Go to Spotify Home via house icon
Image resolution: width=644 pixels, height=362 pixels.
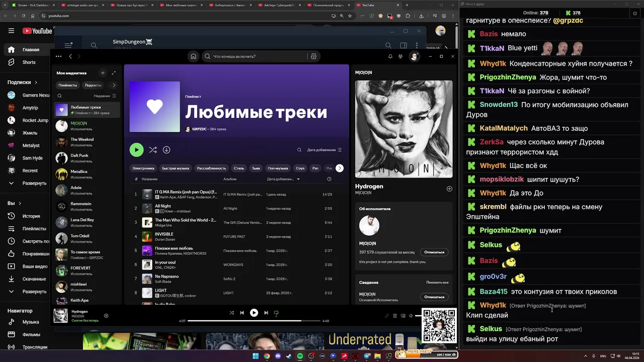193,56
